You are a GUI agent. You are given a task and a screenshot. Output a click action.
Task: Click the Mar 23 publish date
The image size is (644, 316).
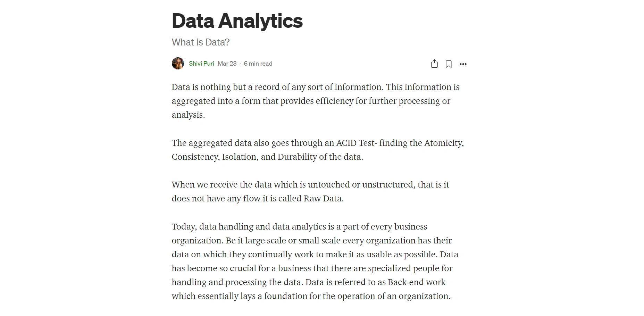(x=227, y=64)
